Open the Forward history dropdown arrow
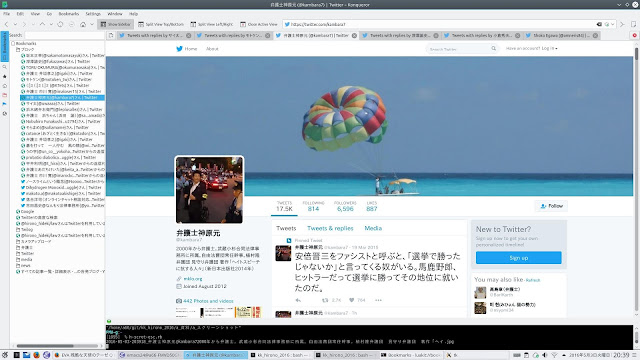This screenshot has height=360, width=640. tap(33, 24)
